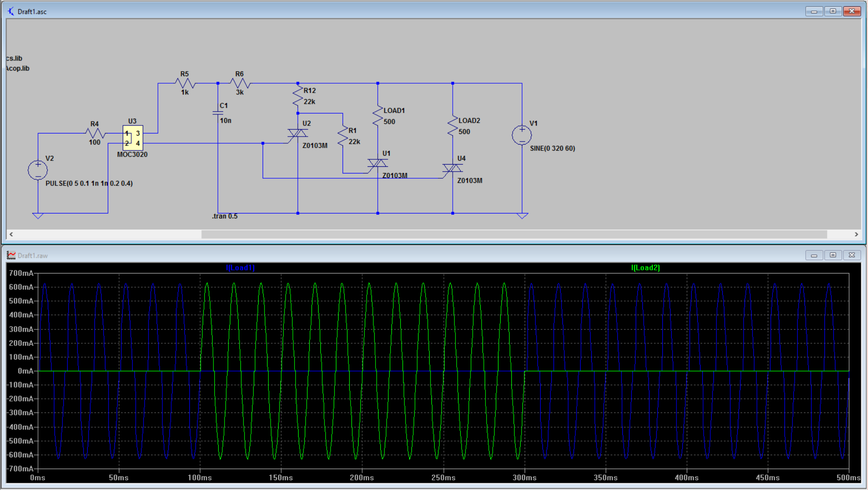Close the Draft1.raw waveform window

click(852, 255)
